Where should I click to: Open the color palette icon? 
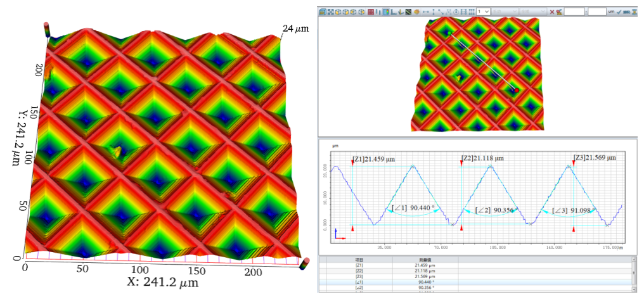pos(416,11)
